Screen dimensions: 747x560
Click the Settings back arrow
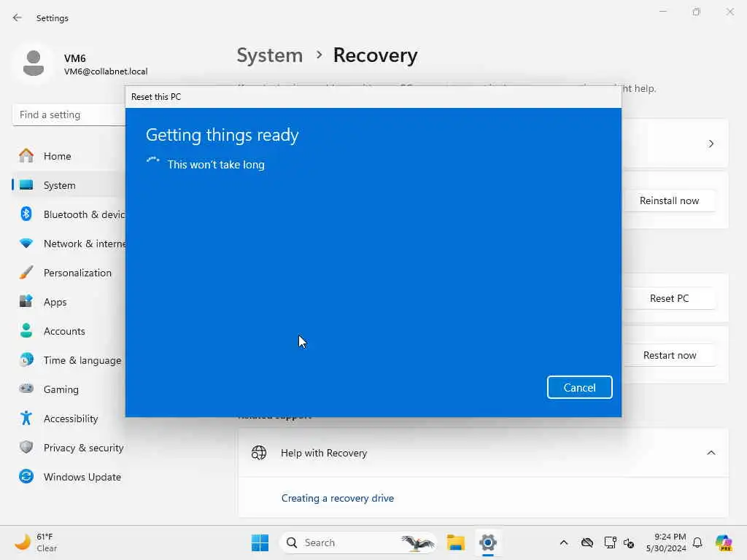click(18, 17)
